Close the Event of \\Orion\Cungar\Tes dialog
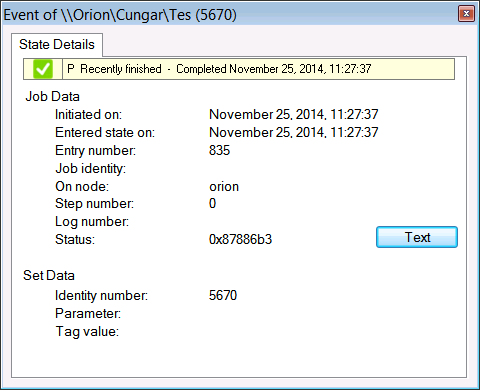Viewport: 480px width, 390px height. pos(466,14)
